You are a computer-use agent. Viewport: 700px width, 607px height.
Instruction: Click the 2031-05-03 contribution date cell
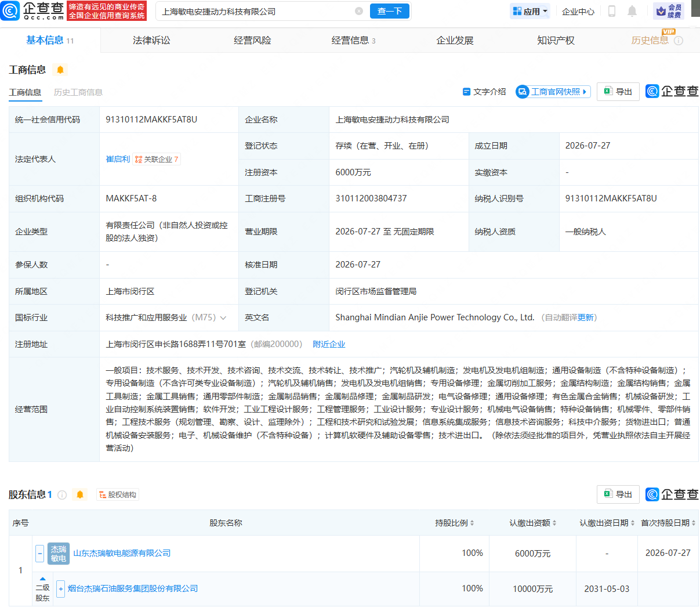click(x=607, y=588)
